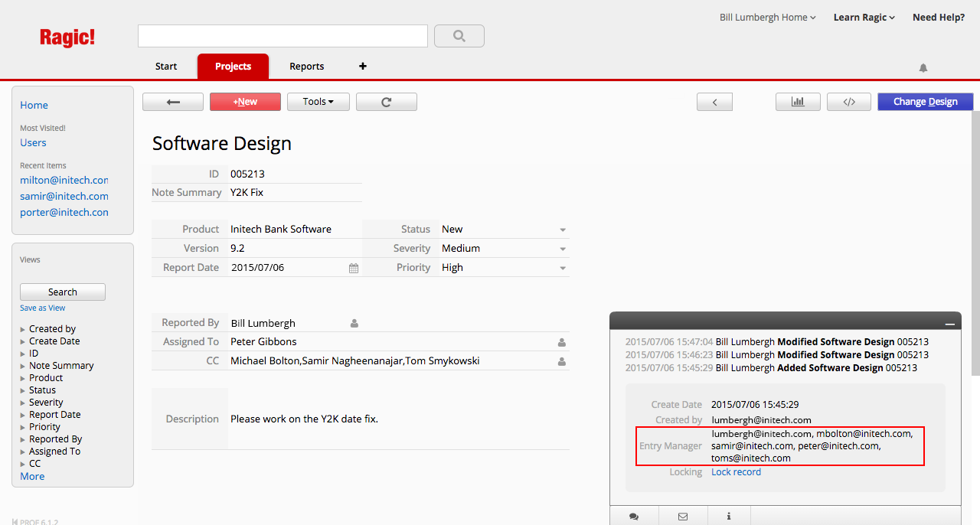The height and width of the screenshot is (525, 980).
Task: Open recent item samir@initech.com
Action: [x=64, y=197]
